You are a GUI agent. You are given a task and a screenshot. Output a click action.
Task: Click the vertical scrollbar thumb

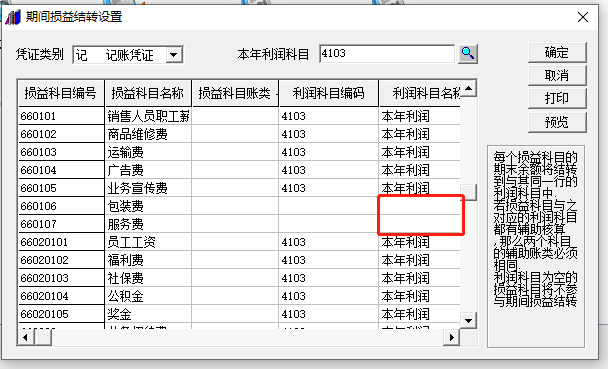pos(468,192)
